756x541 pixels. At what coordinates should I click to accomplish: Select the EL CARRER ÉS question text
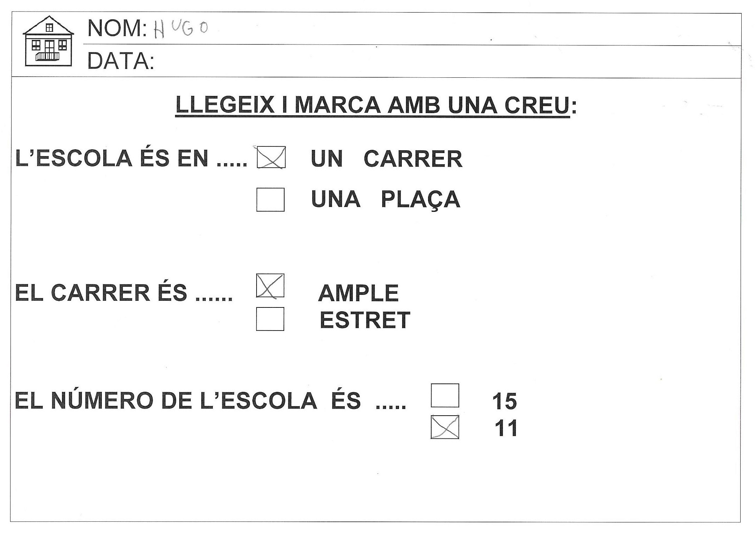[124, 293]
